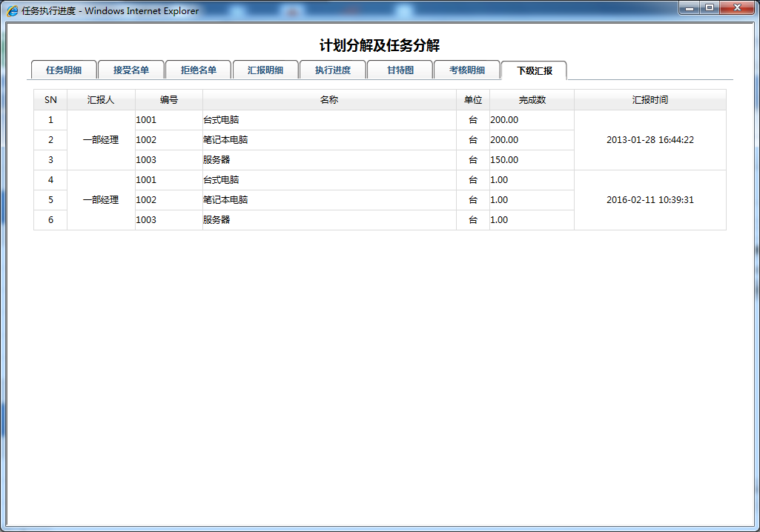Open the 接受名单 tab
Image resolution: width=760 pixels, height=532 pixels.
pos(130,70)
